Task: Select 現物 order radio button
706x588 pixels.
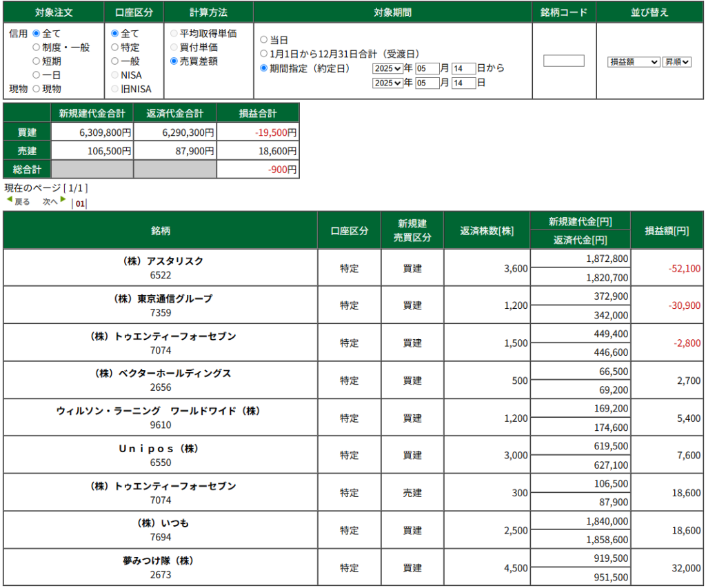Action: pos(37,89)
